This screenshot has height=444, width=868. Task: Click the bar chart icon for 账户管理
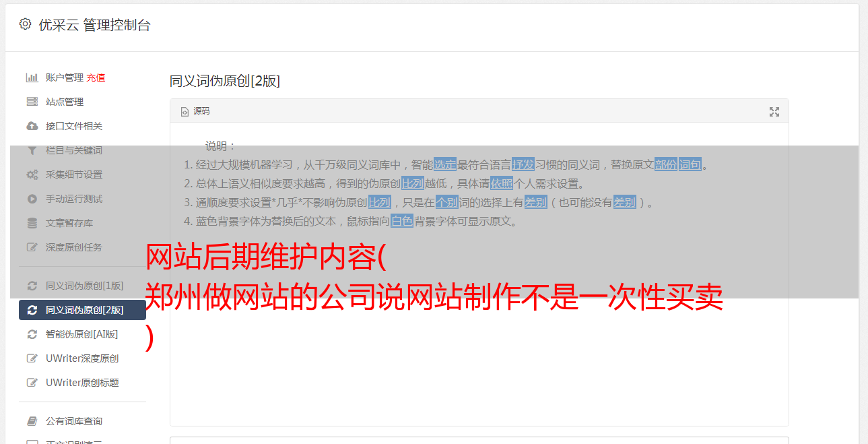32,77
